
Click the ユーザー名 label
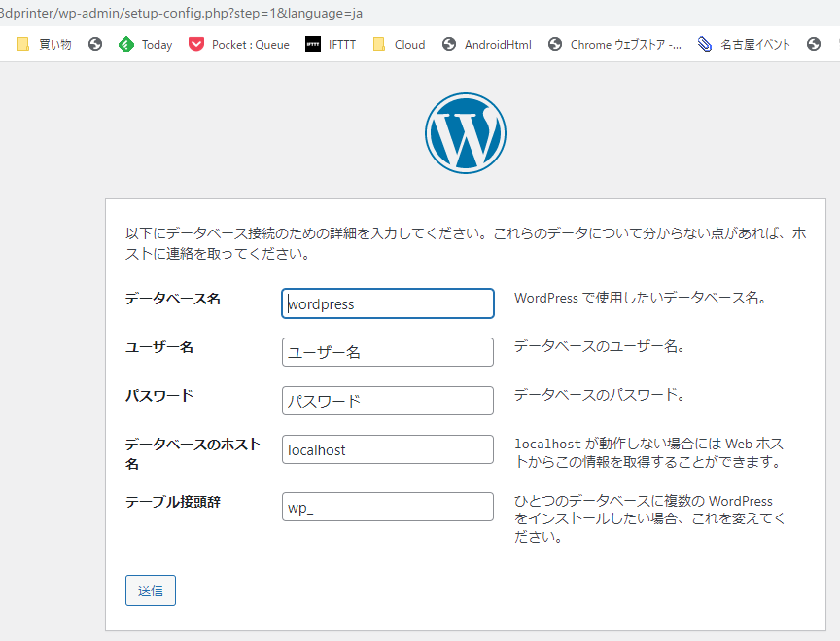[x=159, y=347]
